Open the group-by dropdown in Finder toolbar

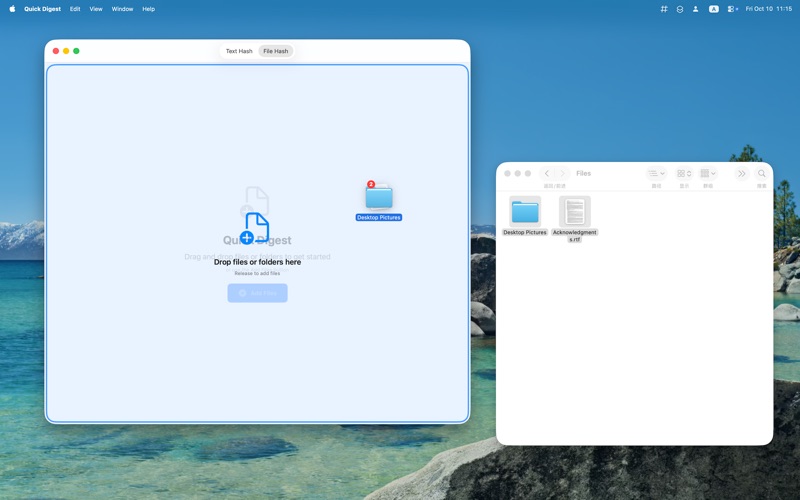point(708,173)
